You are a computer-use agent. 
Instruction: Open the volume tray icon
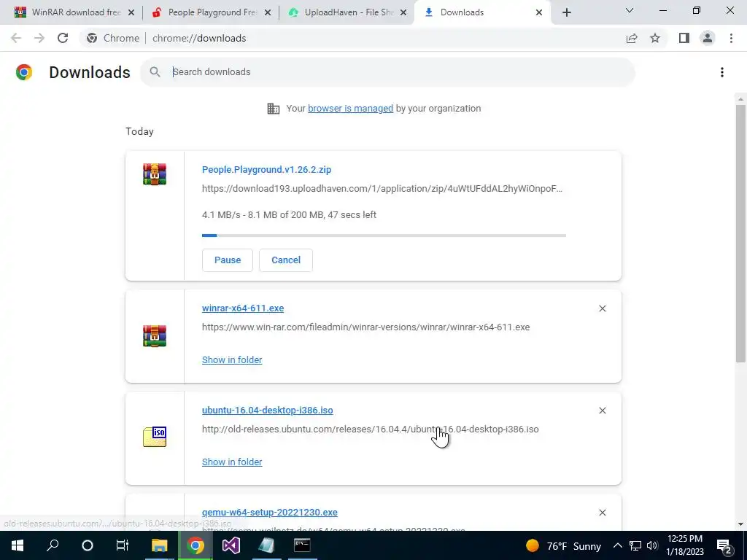click(x=652, y=545)
